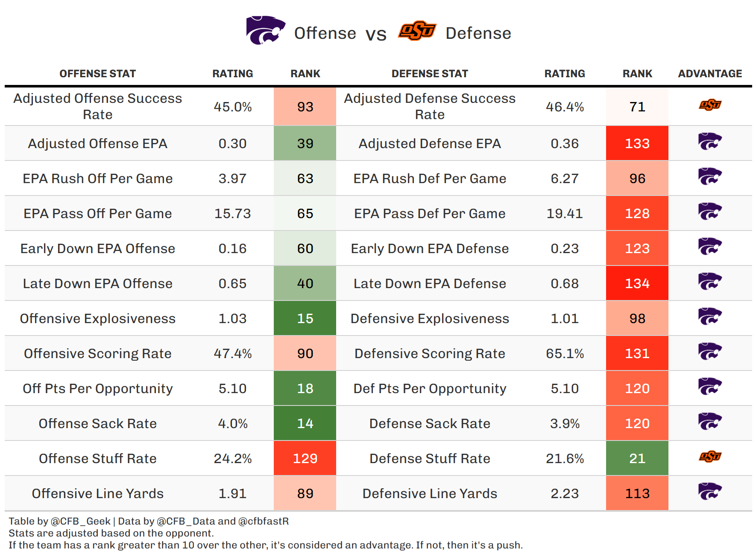
Task: Click the ADVANTAGE column header
Action: point(710,74)
